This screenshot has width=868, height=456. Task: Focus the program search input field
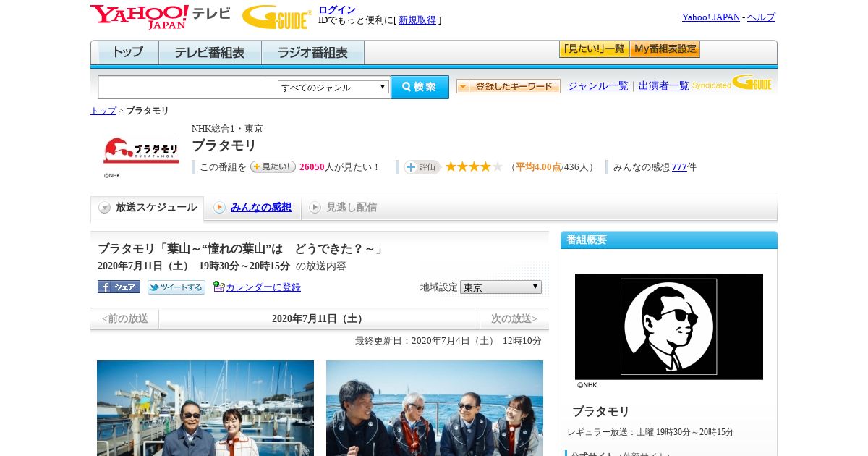tap(187, 87)
